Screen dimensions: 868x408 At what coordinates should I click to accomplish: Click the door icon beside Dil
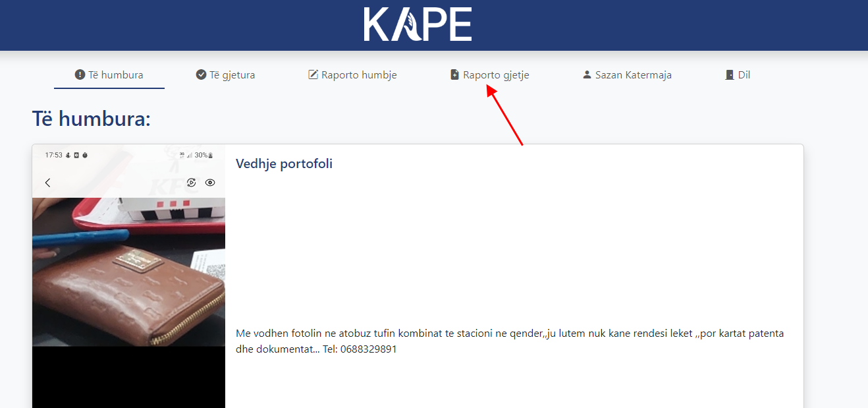pos(730,75)
